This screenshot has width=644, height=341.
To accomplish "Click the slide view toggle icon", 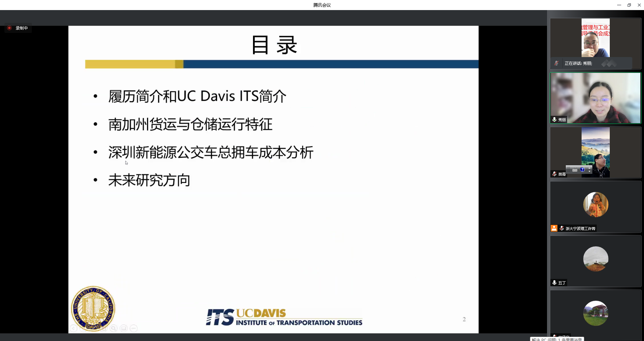I will click(123, 328).
